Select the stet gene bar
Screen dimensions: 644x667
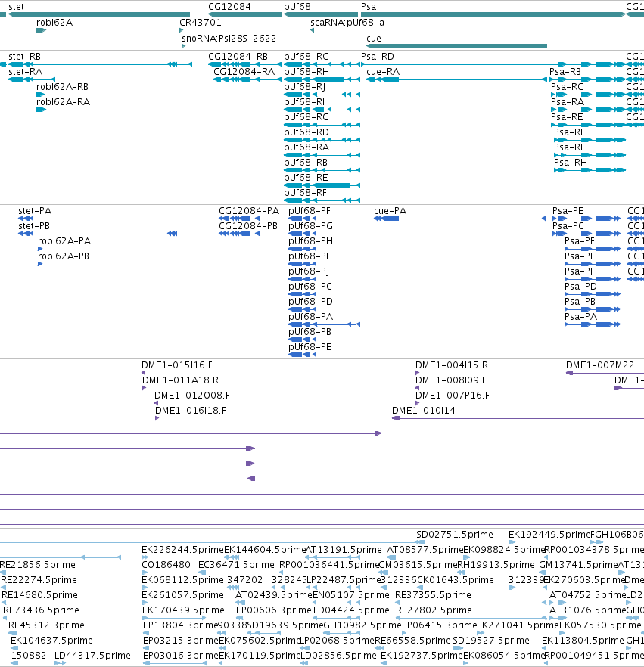[98, 14]
